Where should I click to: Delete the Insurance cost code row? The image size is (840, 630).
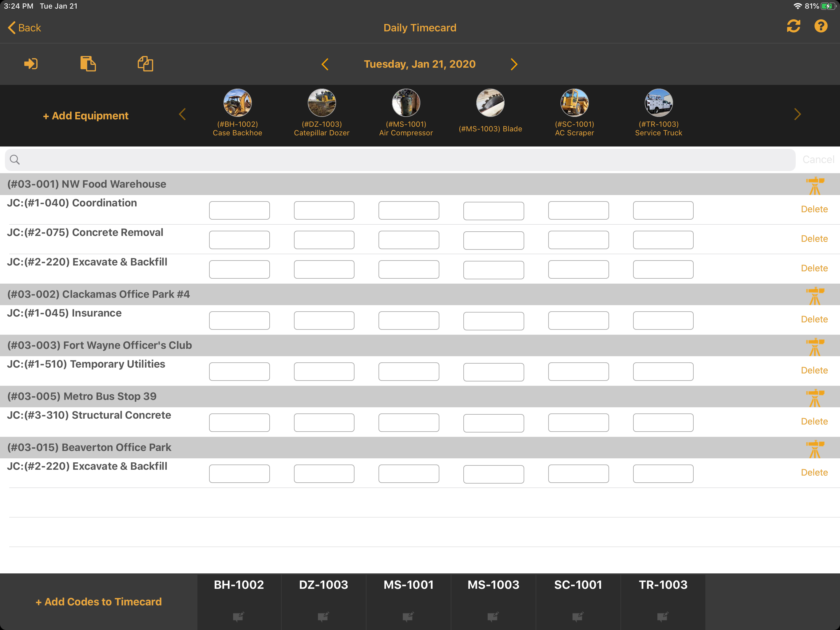coord(814,319)
